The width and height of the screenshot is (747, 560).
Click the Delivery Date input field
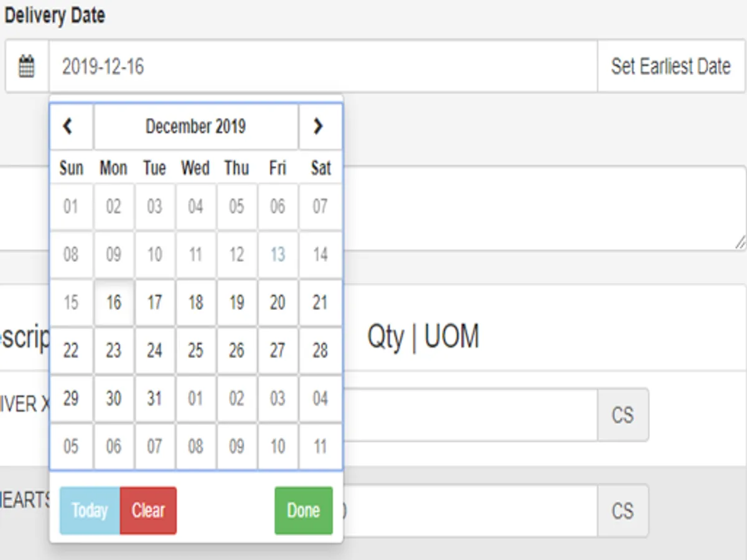coord(322,66)
